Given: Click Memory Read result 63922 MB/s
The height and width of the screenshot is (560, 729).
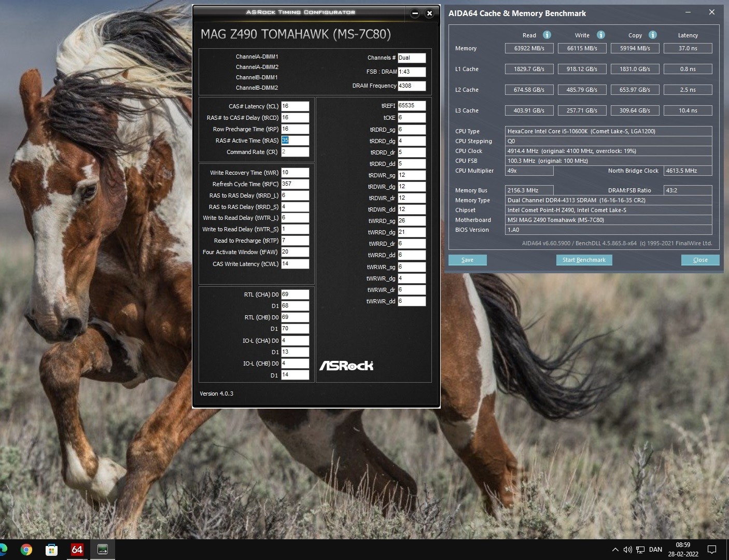Looking at the screenshot, I should point(529,48).
